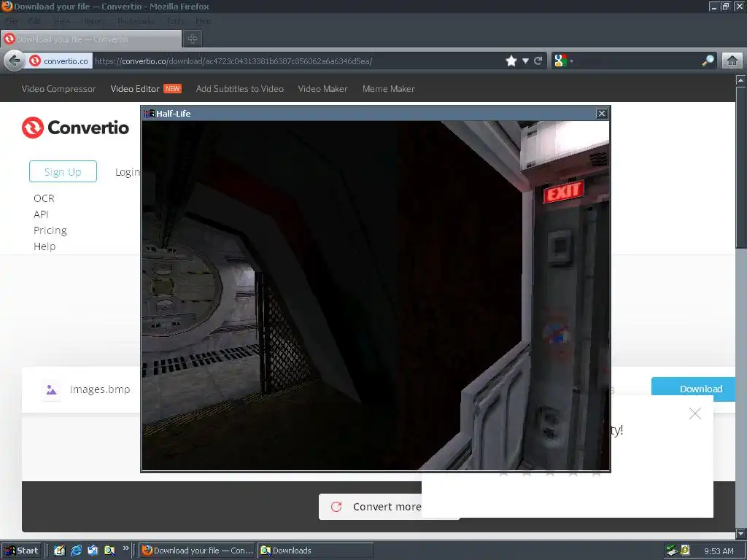Click the Half-Life window title bar icon
This screenshot has width=747, height=560.
click(x=149, y=113)
